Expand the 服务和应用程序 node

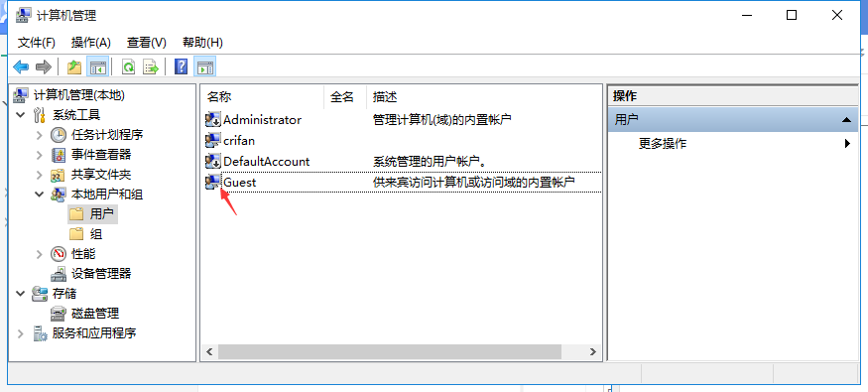(21, 333)
